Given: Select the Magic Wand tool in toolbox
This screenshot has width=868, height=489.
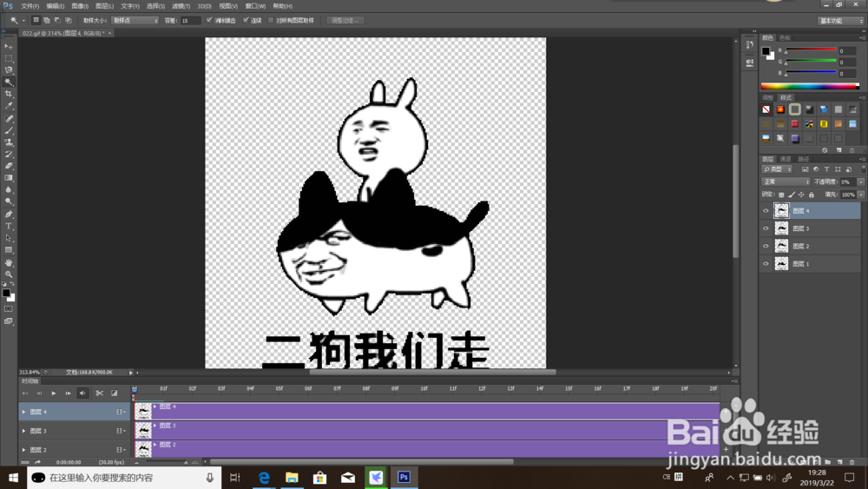Looking at the screenshot, I should [x=9, y=82].
